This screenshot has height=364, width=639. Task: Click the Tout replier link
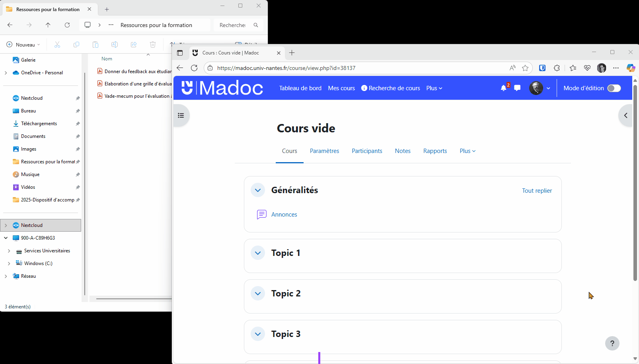(x=537, y=191)
